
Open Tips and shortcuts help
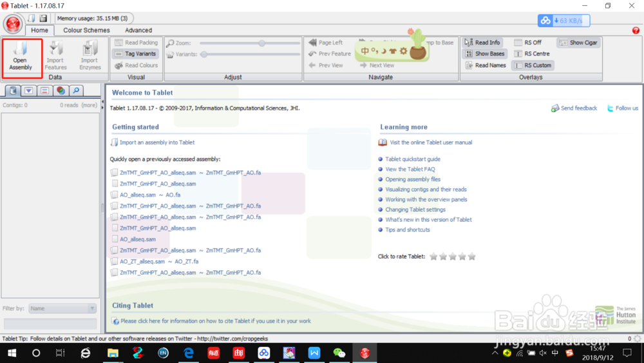point(408,230)
